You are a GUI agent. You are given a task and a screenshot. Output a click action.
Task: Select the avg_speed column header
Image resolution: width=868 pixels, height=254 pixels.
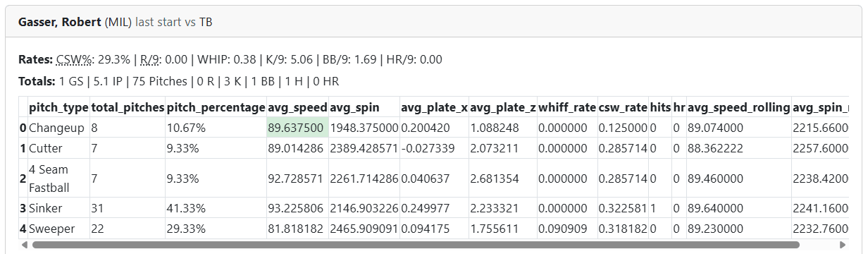[x=297, y=108]
